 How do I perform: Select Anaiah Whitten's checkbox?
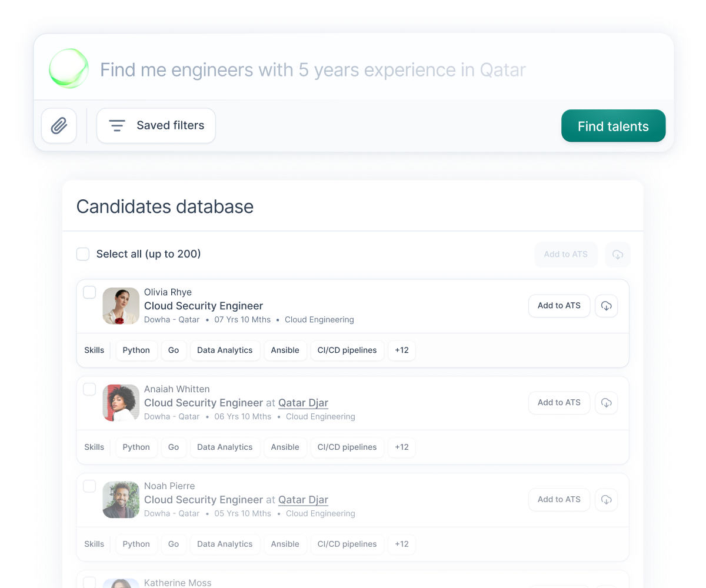[89, 389]
